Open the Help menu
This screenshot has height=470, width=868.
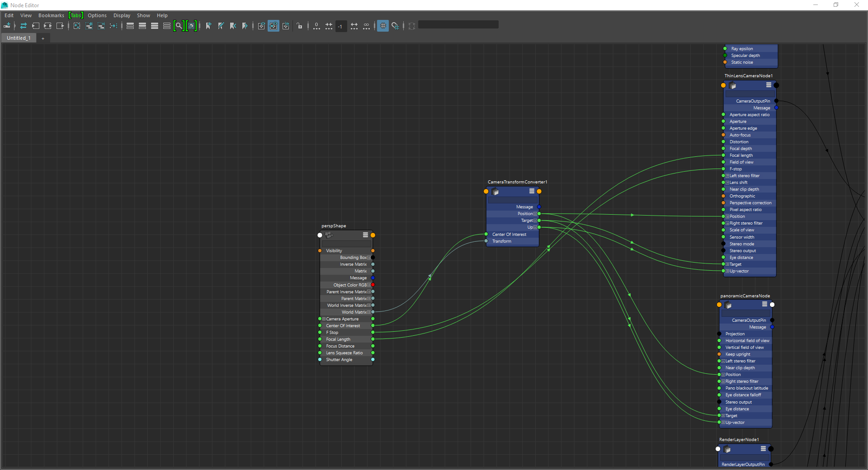pyautogui.click(x=162, y=15)
